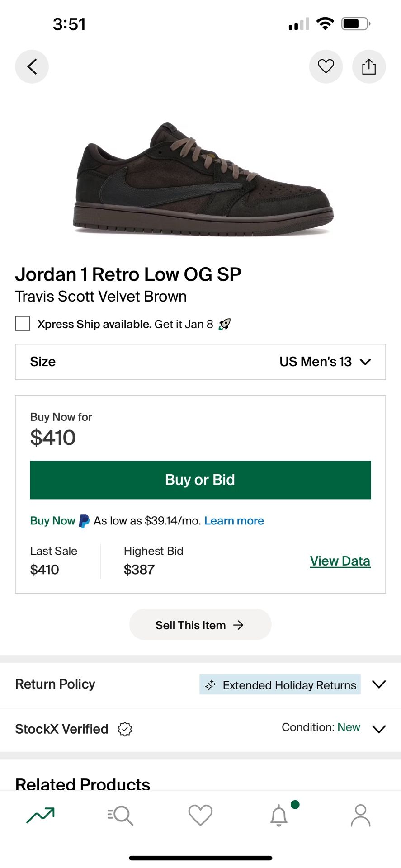Toggle the Extended Holiday Returns banner
Image resolution: width=401 pixels, height=868 pixels.
[279, 684]
